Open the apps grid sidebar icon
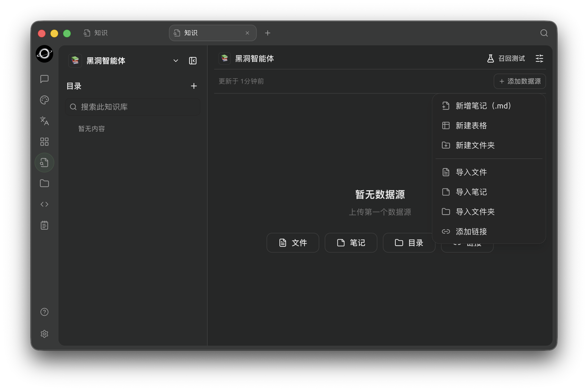This screenshot has height=391, width=588. click(x=44, y=142)
